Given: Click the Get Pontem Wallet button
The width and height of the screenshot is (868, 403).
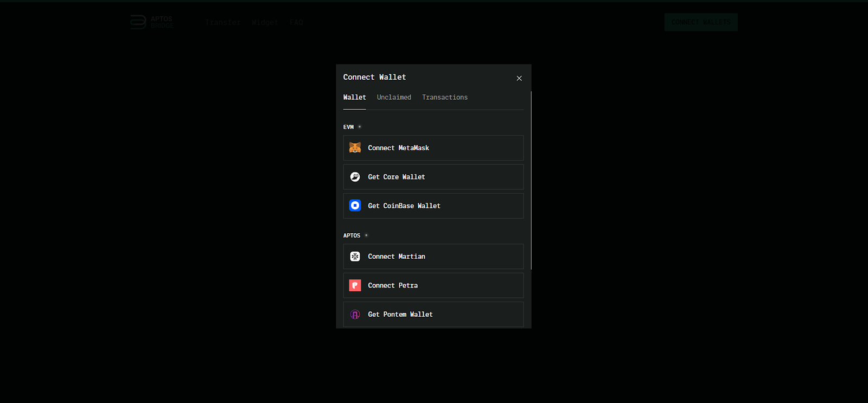Looking at the screenshot, I should pos(433,315).
